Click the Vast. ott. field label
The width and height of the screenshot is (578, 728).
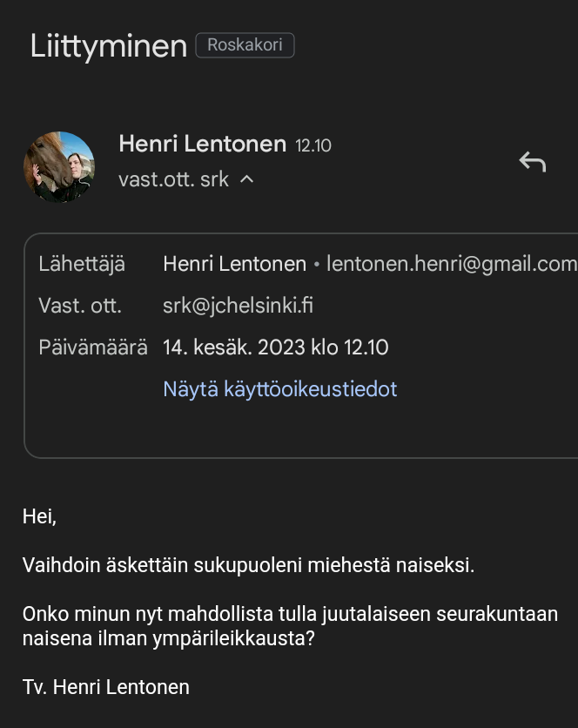80,306
